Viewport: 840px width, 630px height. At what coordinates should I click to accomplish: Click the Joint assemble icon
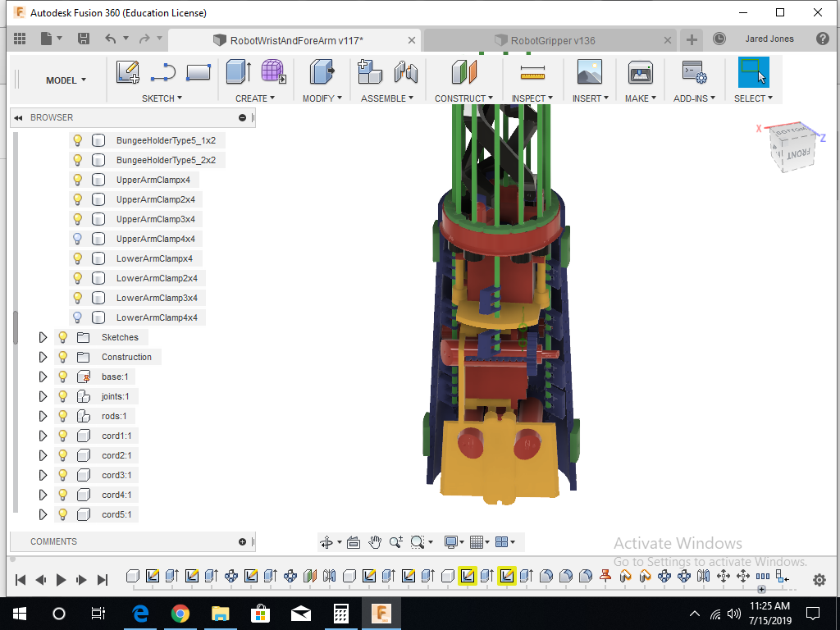[x=405, y=72]
